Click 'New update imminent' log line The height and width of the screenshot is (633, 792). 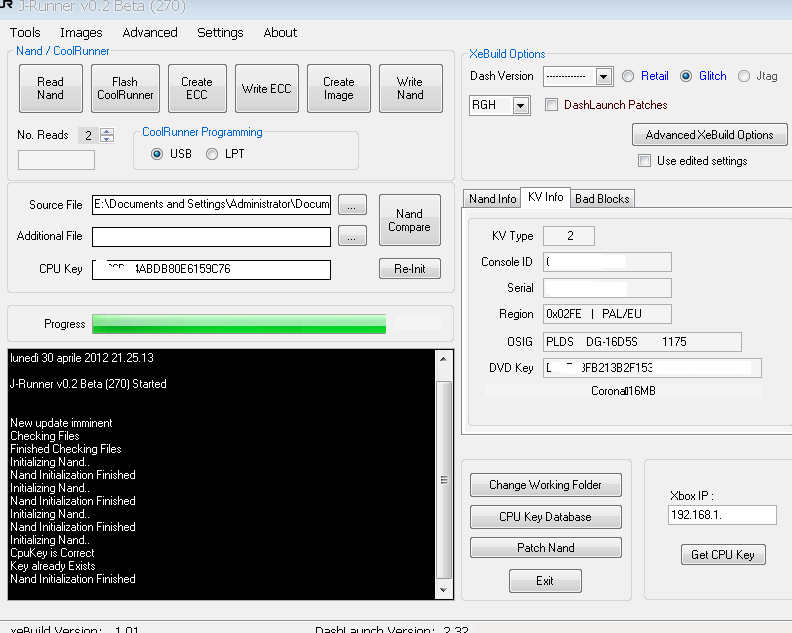[x=61, y=423]
